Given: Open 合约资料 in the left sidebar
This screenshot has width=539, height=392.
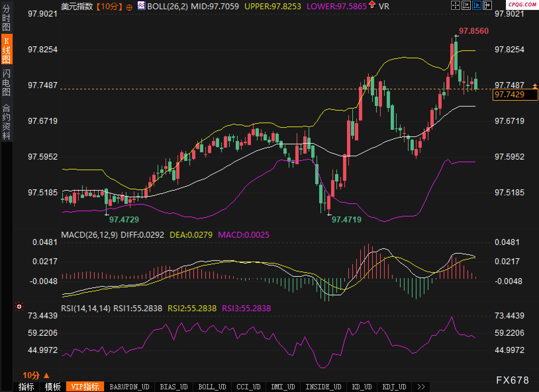Looking at the screenshot, I should [6, 122].
